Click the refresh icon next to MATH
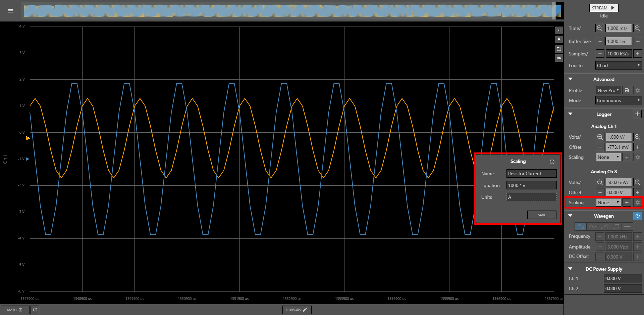This screenshot has width=644, height=315. [x=35, y=310]
